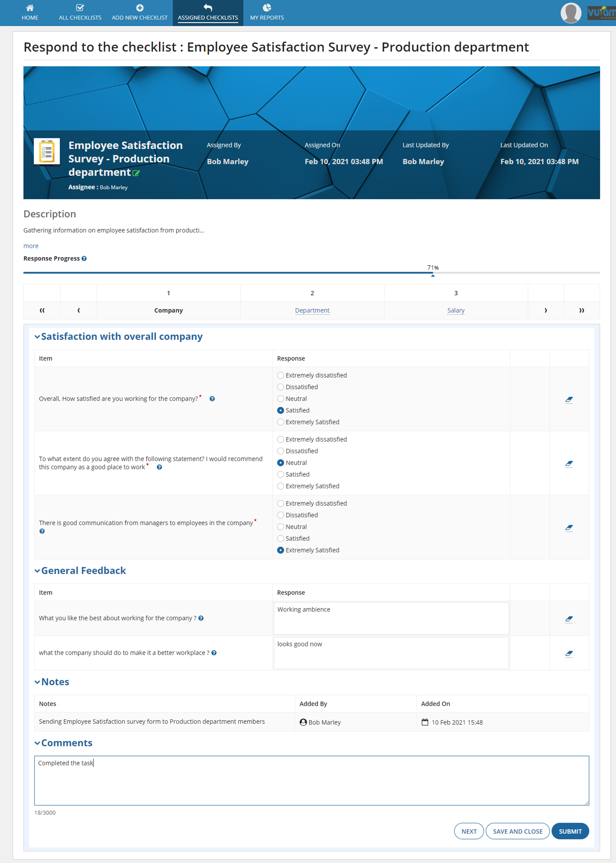Click the checklist clipboard thumbnail icon
616x863 pixels.
click(47, 152)
